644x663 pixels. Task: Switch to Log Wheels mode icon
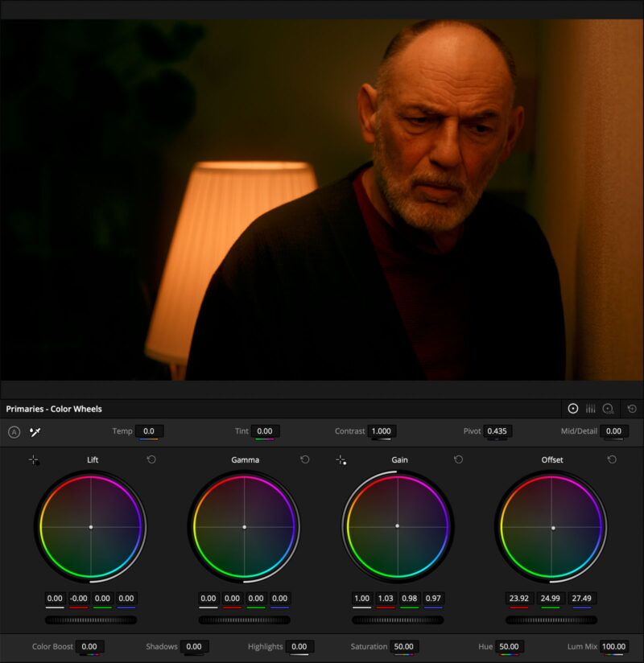pos(609,409)
